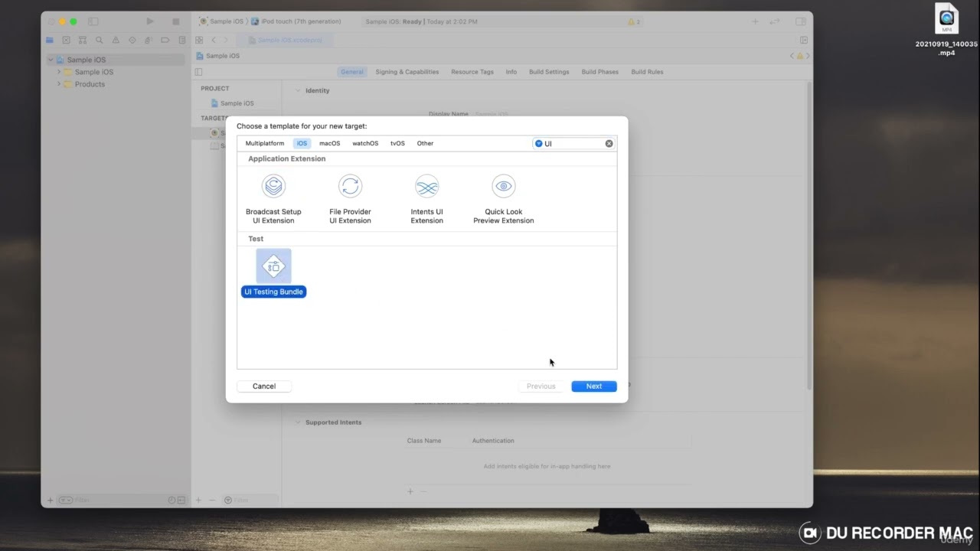Collapse the Supported Intents section
The image size is (980, 551).
[299, 422]
